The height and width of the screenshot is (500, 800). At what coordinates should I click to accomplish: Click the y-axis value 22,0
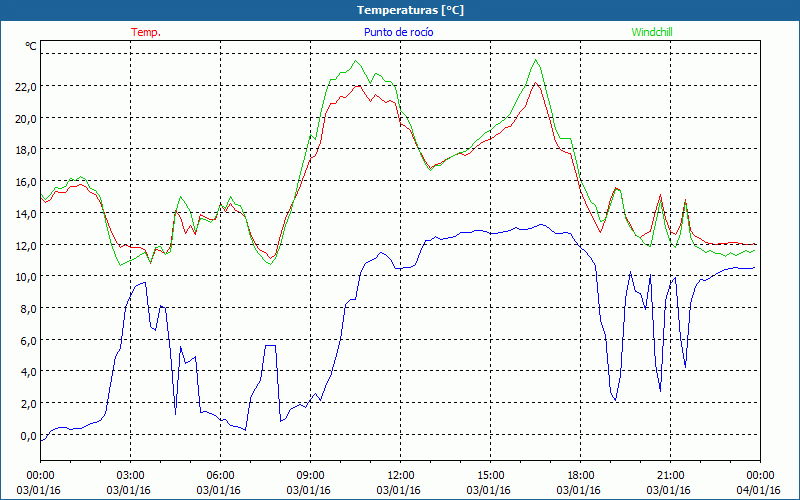point(25,87)
